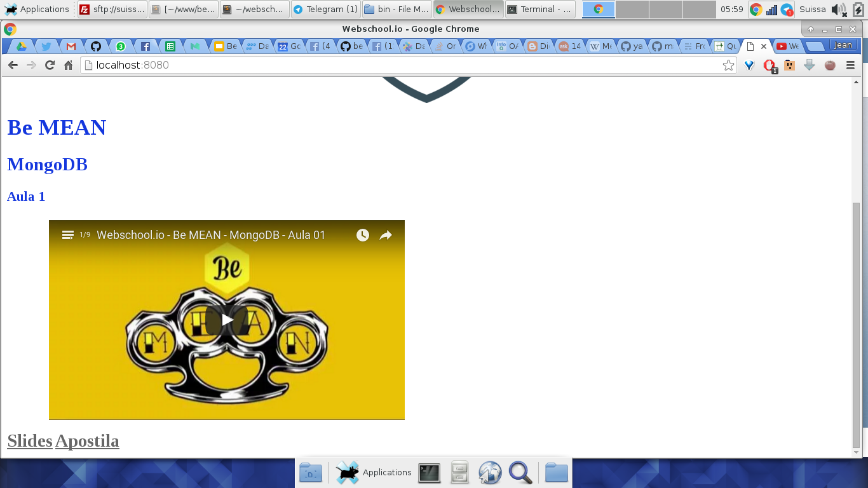Switch to the Telegram (1) window

click(325, 9)
